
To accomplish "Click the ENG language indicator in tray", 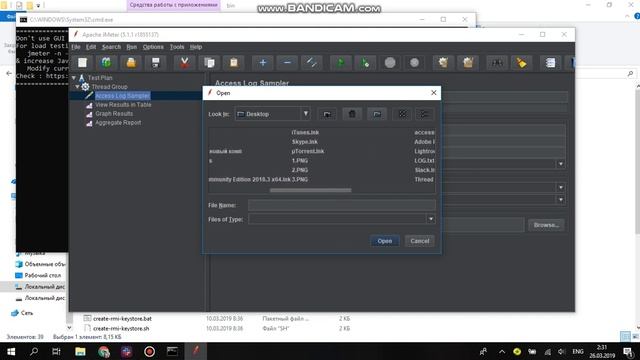I will pyautogui.click(x=578, y=351).
